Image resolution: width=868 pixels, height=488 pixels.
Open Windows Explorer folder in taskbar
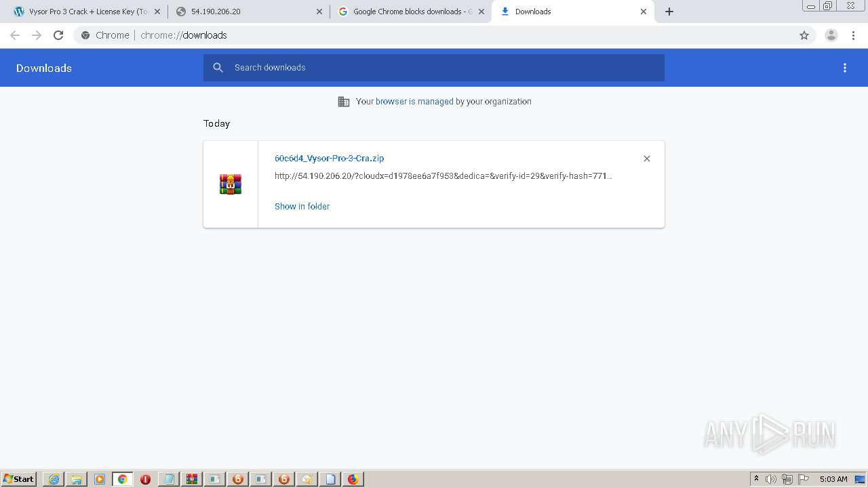[77, 479]
